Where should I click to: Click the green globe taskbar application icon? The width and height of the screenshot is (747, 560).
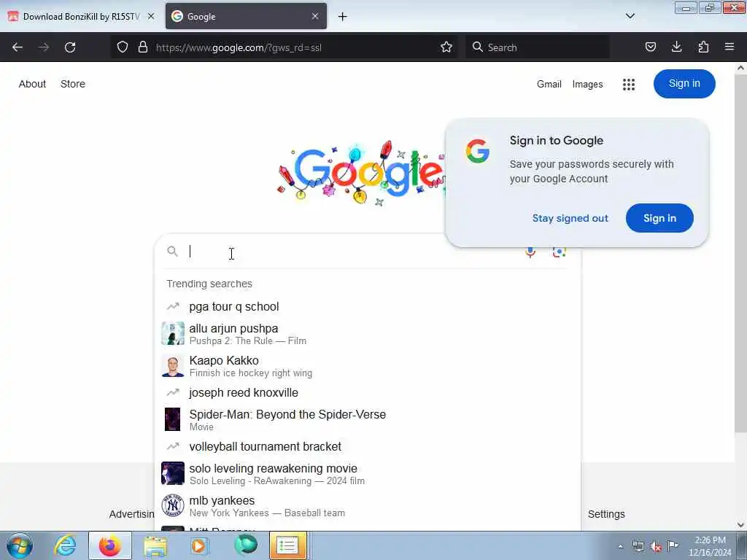point(245,545)
